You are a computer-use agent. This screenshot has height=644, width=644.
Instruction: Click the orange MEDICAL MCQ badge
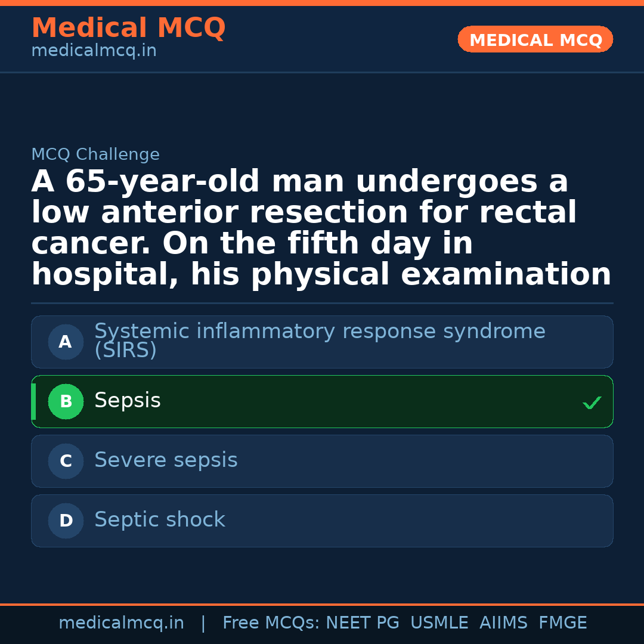[535, 40]
